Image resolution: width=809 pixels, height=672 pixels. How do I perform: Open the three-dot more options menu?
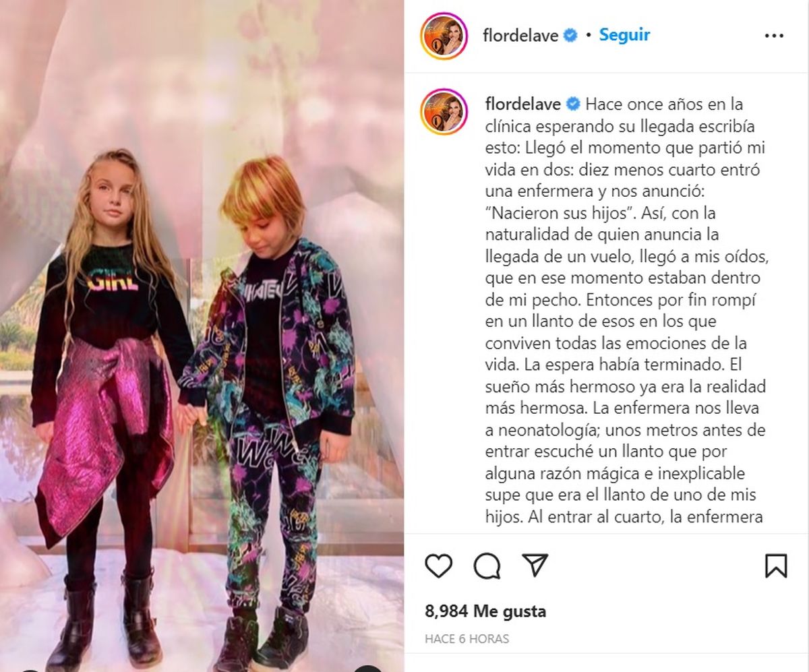(x=774, y=36)
